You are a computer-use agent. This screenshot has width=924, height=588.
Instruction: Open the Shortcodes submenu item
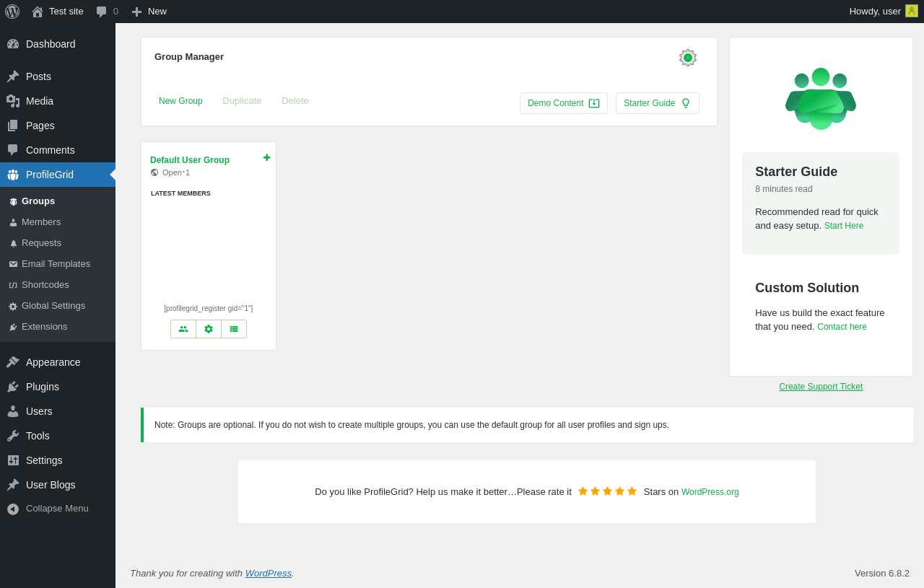tap(58, 285)
